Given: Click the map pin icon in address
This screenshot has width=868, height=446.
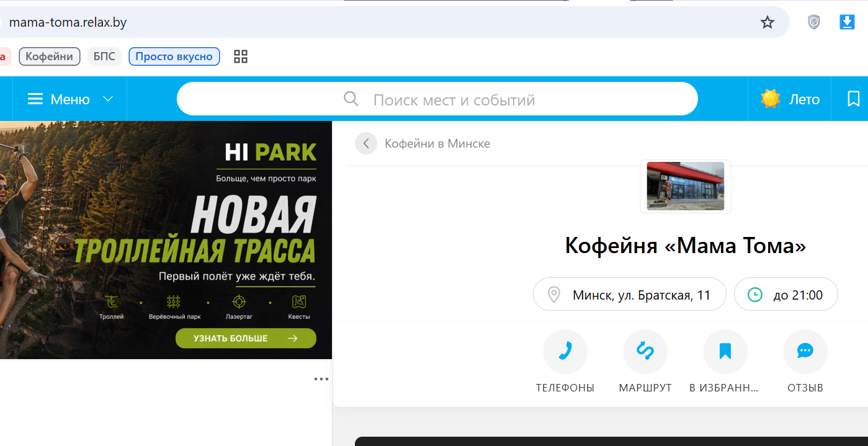Looking at the screenshot, I should [x=555, y=295].
